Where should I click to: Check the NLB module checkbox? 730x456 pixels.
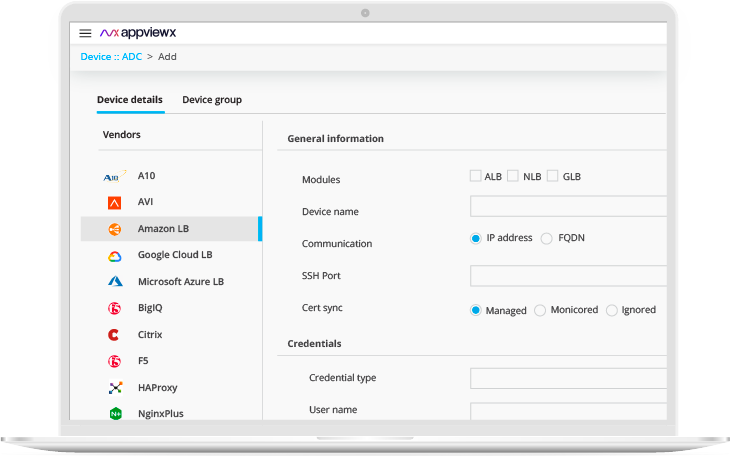click(x=513, y=176)
